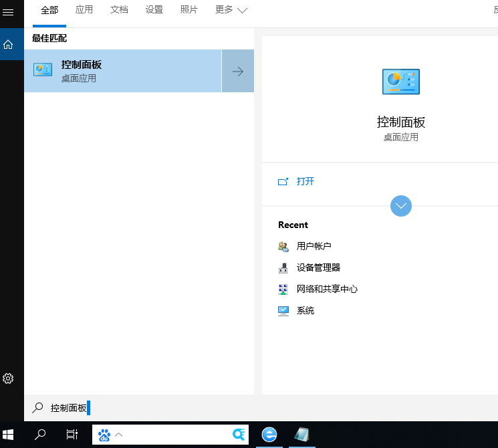Click the 网络和共享中心 icon
The image size is (498, 448).
[283, 290]
